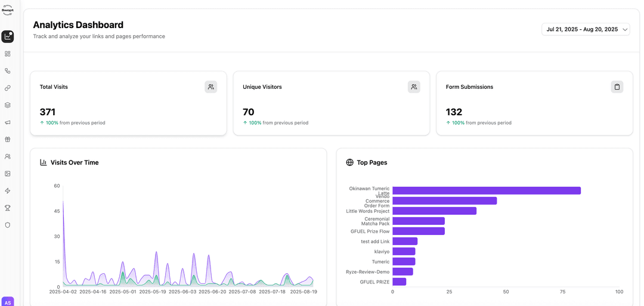The height and width of the screenshot is (306, 644).
Task: Expand the date range dropdown
Action: click(586, 29)
